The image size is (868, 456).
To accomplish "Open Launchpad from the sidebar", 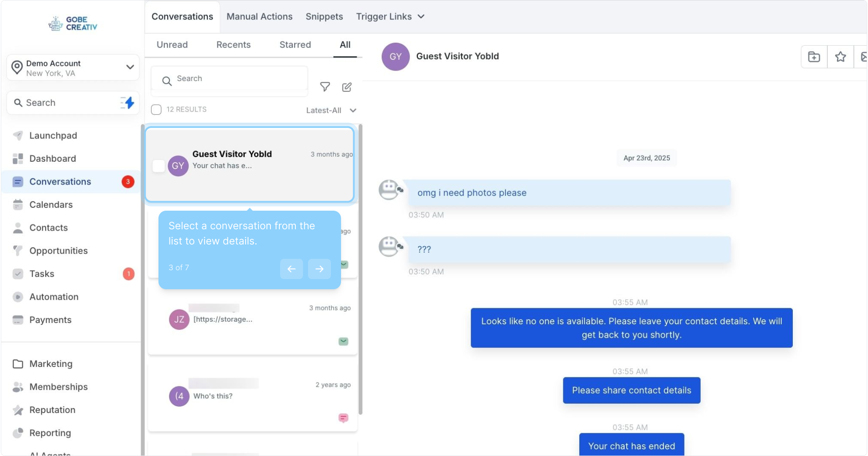I will [53, 136].
